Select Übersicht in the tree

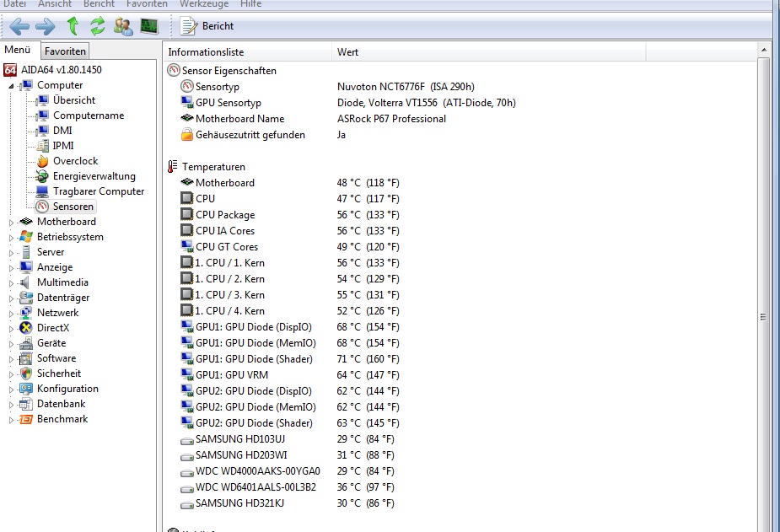(x=74, y=100)
